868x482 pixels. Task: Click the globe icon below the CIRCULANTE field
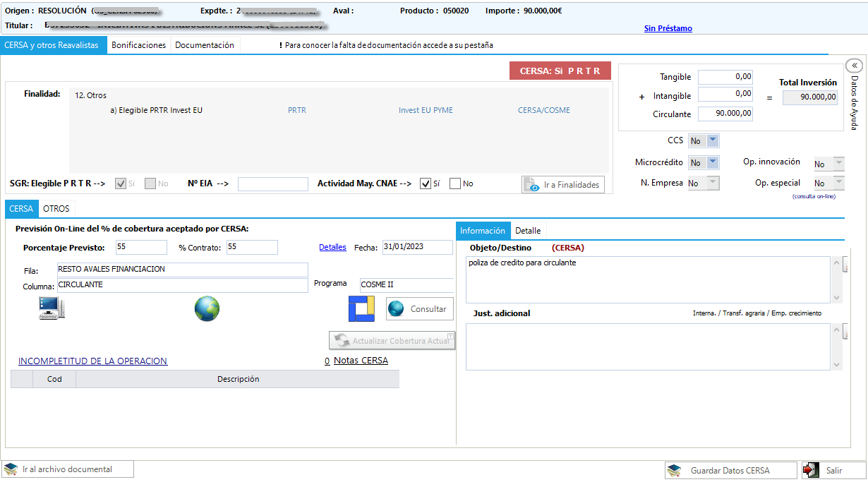[207, 308]
